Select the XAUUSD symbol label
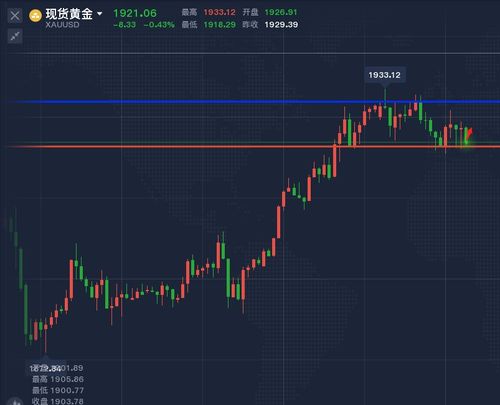The width and height of the screenshot is (500, 405). pyautogui.click(x=62, y=25)
